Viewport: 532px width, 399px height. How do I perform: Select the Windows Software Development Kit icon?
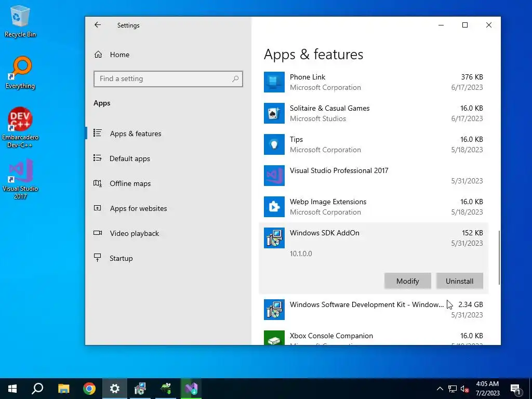[274, 310]
